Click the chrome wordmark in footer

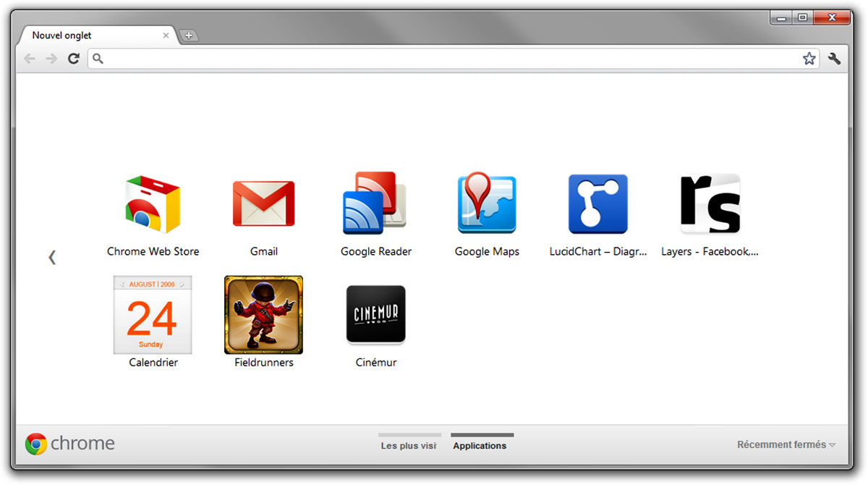pos(82,444)
